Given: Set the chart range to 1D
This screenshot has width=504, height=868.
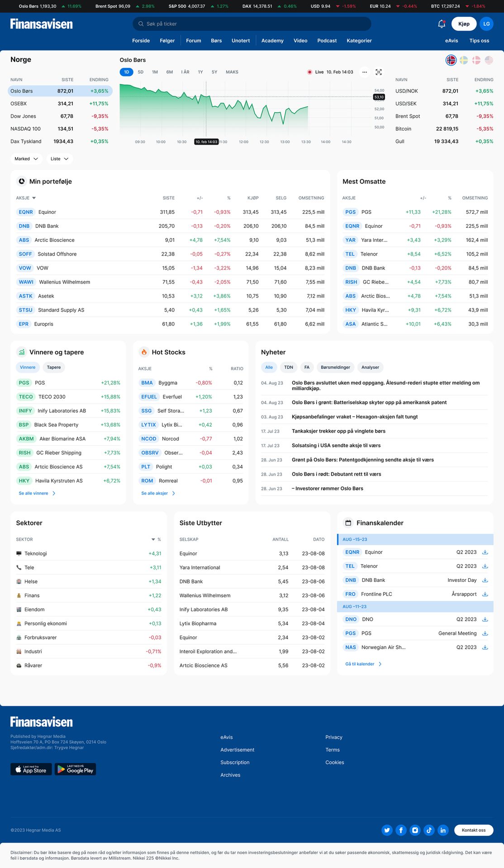Looking at the screenshot, I should (x=127, y=72).
